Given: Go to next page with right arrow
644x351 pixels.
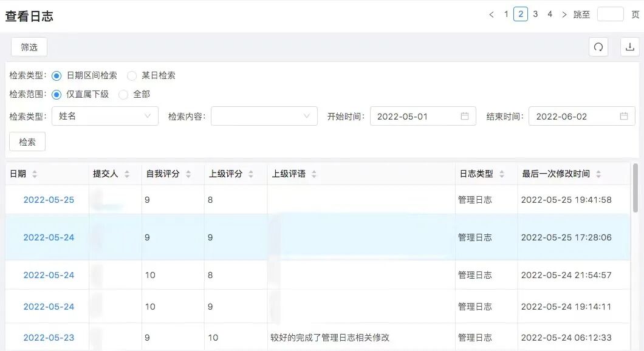Looking at the screenshot, I should click(x=563, y=13).
